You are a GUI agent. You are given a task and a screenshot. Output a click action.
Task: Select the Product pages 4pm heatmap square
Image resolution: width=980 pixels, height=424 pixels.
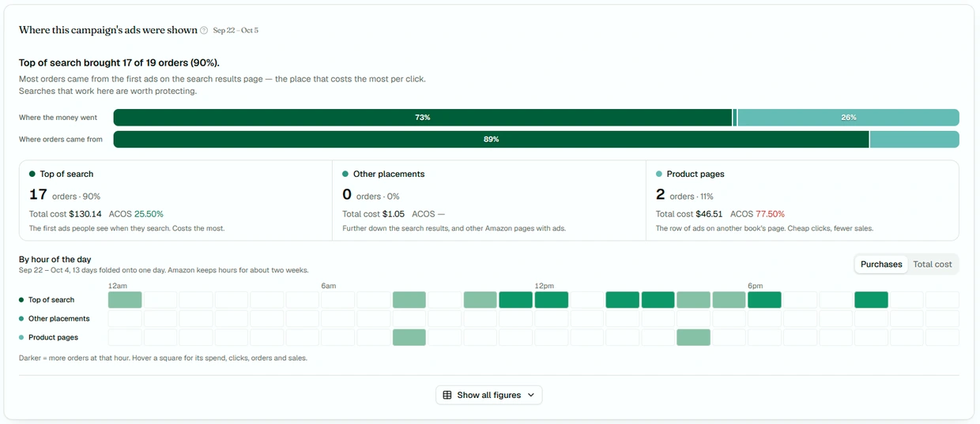(693, 337)
